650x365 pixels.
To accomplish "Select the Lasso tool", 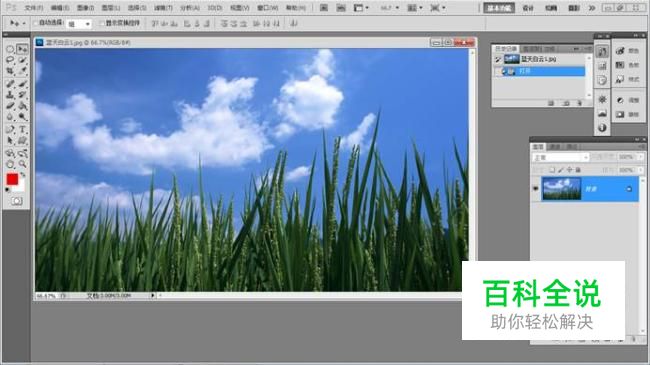I will pos(10,60).
